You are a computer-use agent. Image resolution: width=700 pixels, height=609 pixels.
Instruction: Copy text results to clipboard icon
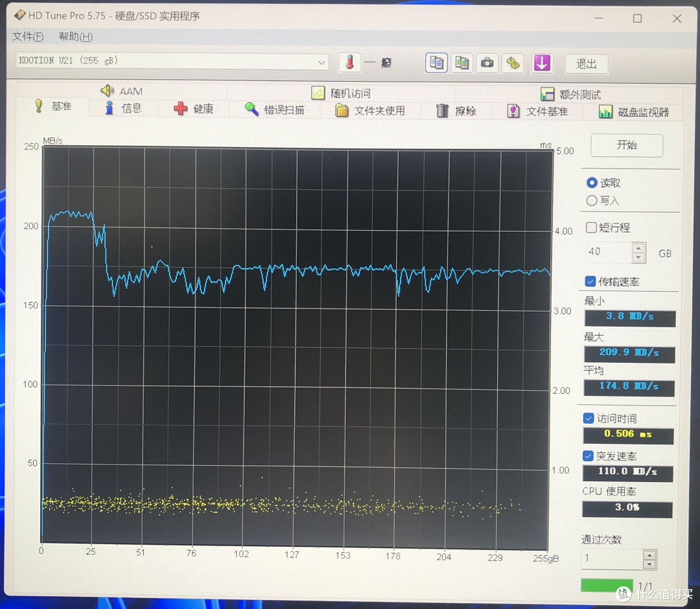[x=436, y=63]
